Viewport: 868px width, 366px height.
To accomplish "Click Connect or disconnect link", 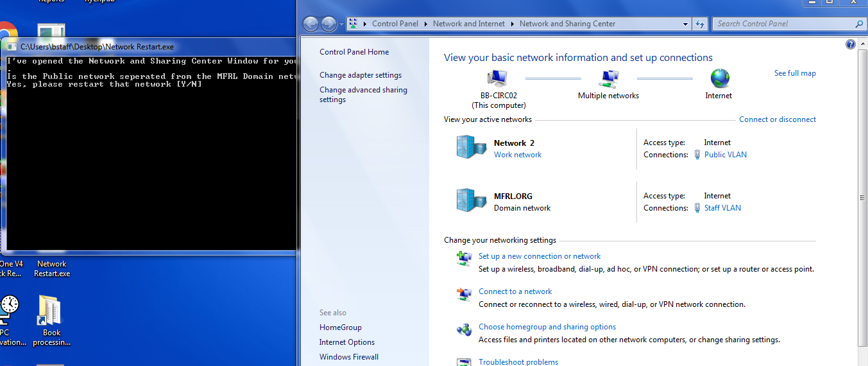I will click(x=778, y=119).
